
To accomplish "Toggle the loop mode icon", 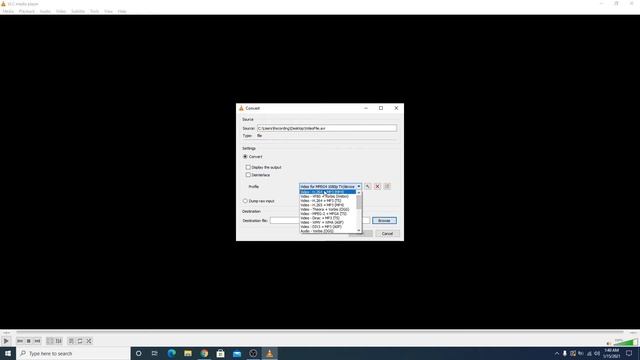I will coord(80,341).
